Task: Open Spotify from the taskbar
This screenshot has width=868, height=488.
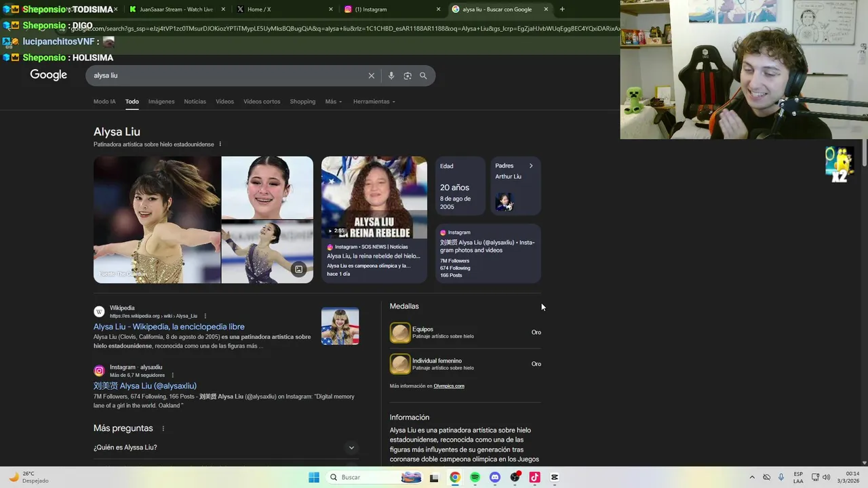Action: (x=475, y=477)
